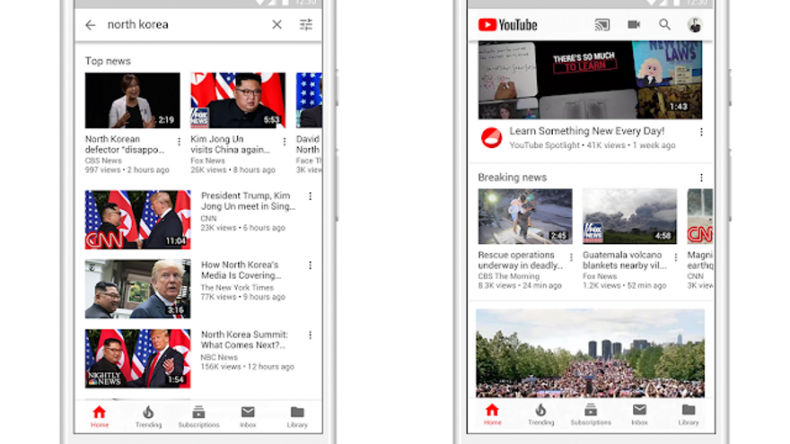Screen dimensions: 790x444
Task: Tap the camera record icon
Action: [x=634, y=24]
